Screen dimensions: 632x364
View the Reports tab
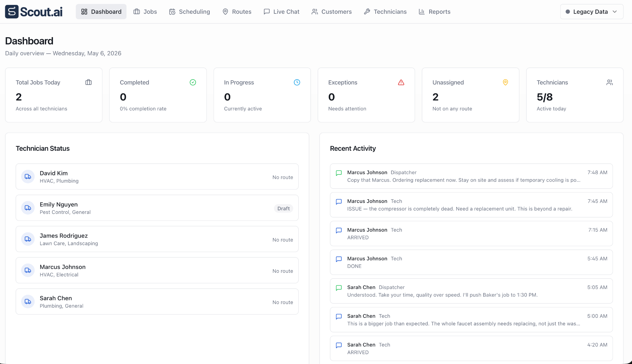(434, 12)
